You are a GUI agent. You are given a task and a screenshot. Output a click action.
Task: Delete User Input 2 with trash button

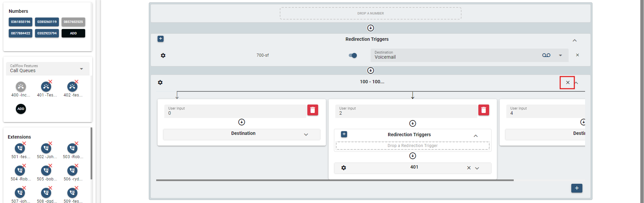pos(483,110)
